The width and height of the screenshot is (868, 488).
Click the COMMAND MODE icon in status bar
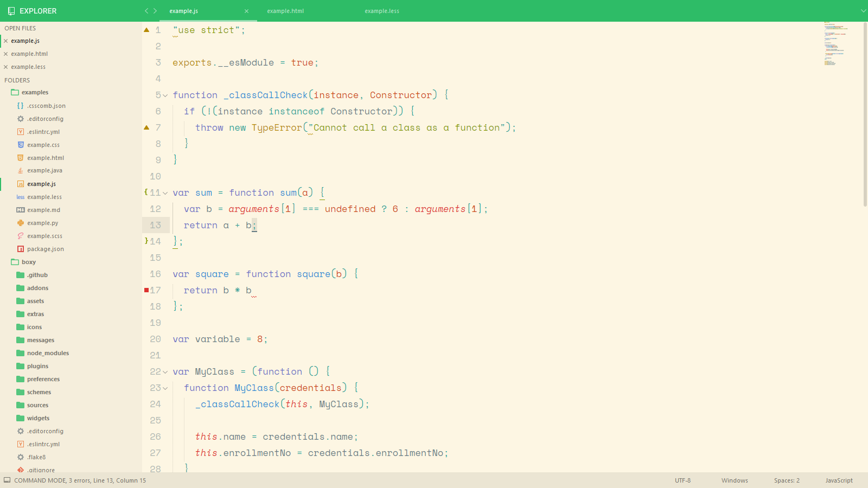(8, 480)
